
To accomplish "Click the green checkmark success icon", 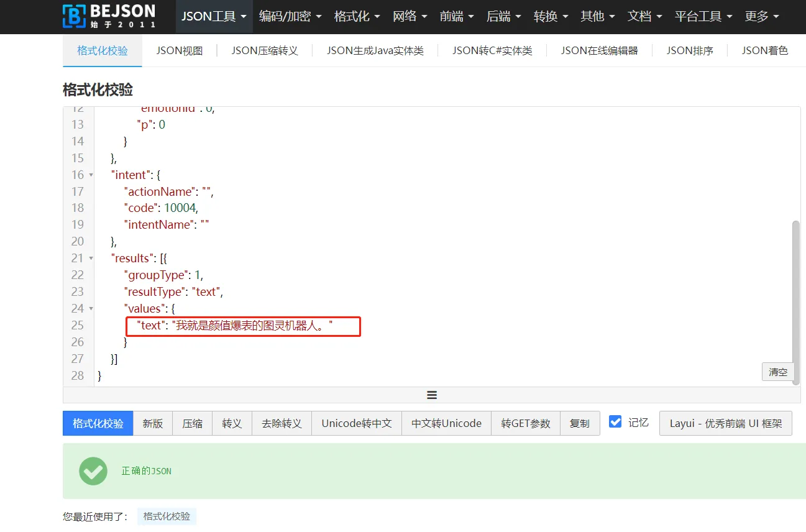I will coord(93,471).
